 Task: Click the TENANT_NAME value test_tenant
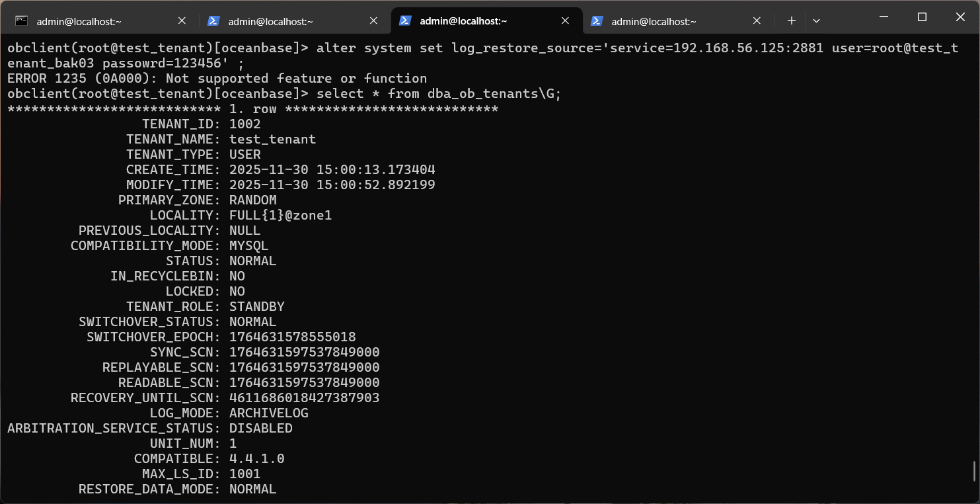click(x=272, y=139)
